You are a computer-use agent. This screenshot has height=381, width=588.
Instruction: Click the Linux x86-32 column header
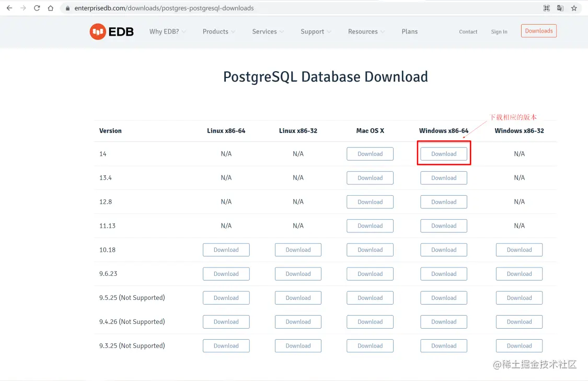coord(298,131)
